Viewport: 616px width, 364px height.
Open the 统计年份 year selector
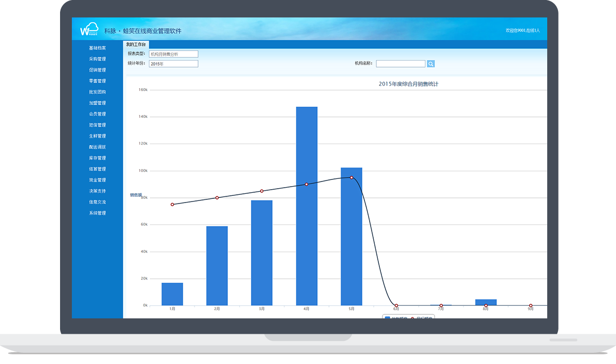coord(173,64)
